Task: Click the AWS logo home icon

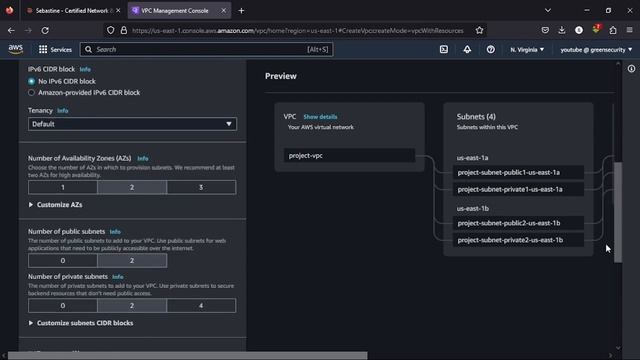Action: pos(16,49)
